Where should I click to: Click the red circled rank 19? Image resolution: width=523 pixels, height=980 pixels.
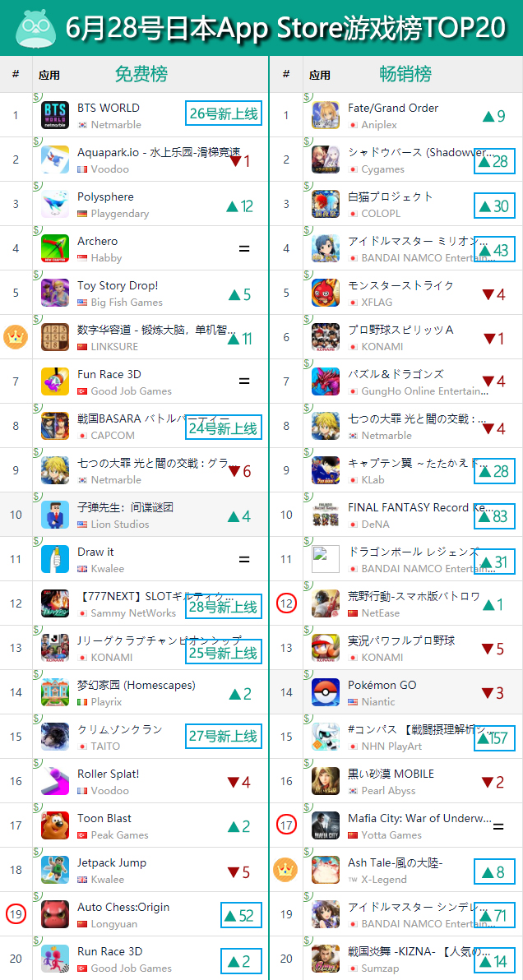16,914
